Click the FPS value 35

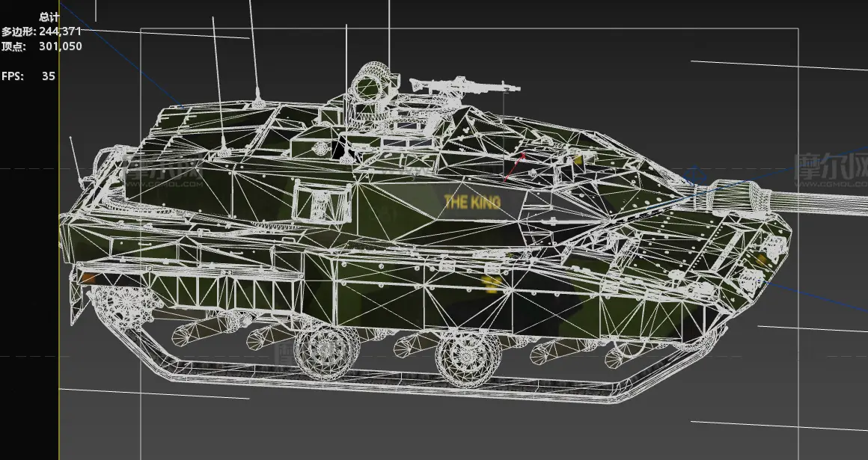49,76
